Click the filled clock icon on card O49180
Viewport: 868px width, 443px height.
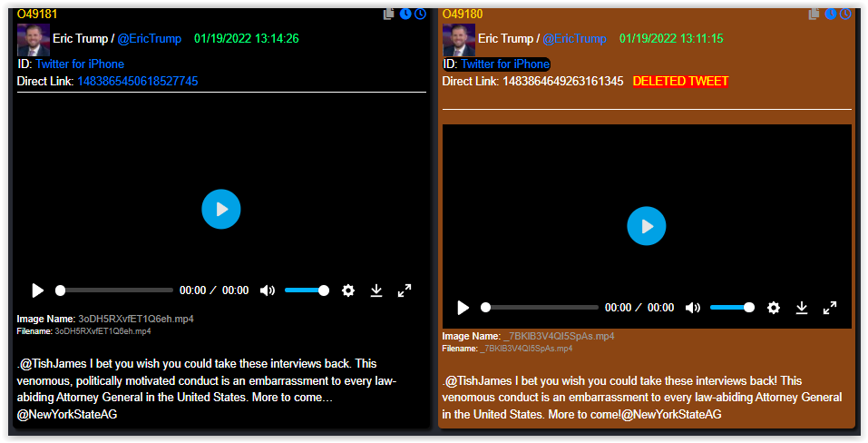(x=831, y=14)
